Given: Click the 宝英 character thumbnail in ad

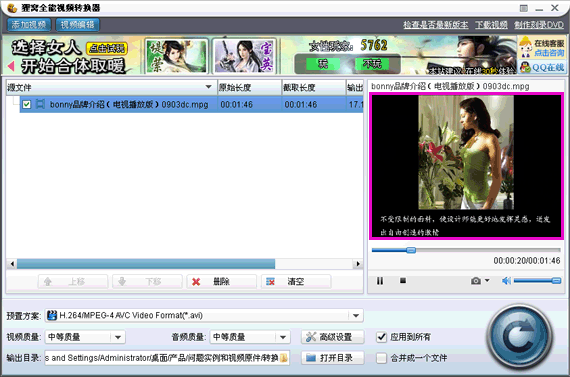Looking at the screenshot, I should (x=244, y=56).
